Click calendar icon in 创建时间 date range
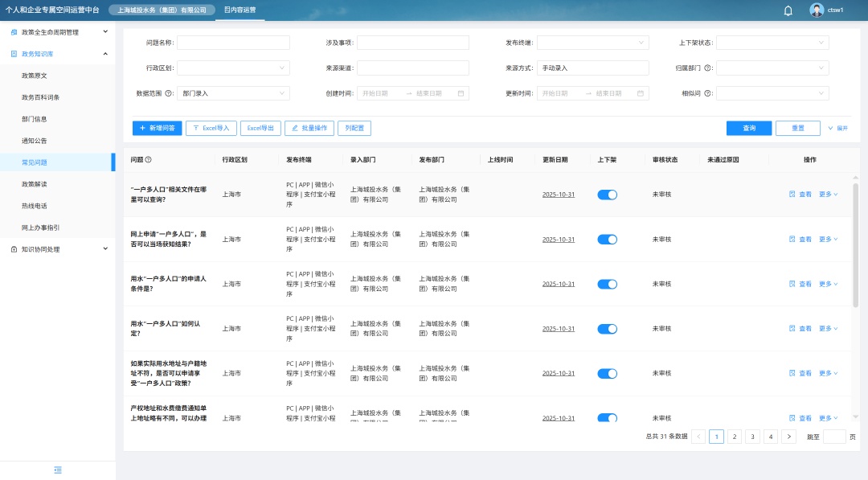This screenshot has height=480, width=868. [x=461, y=93]
